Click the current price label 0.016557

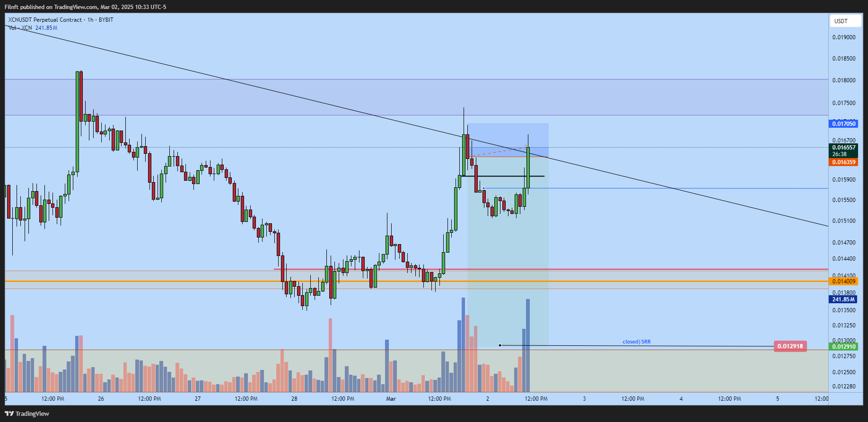click(x=844, y=148)
